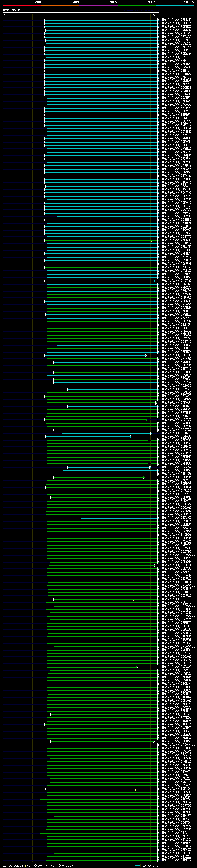Open hit UniRef100_O23970
This screenshot has width=197, height=868.
[177, 40]
